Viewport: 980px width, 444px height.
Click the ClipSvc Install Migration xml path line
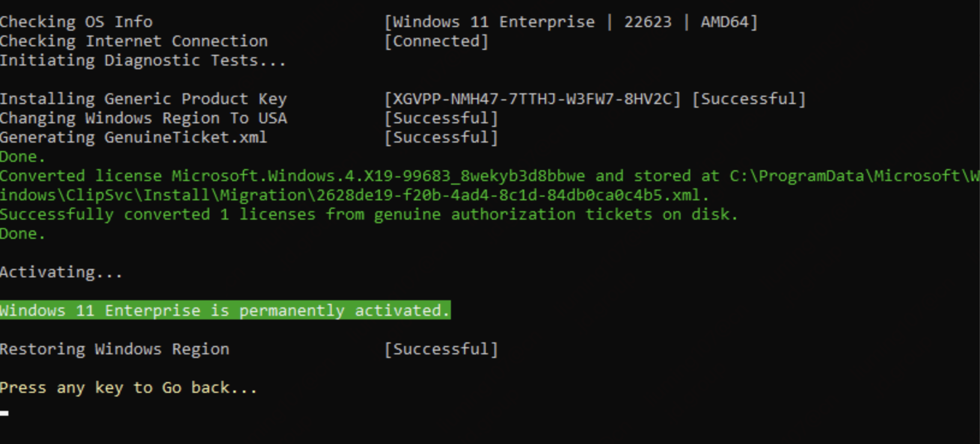(355, 195)
